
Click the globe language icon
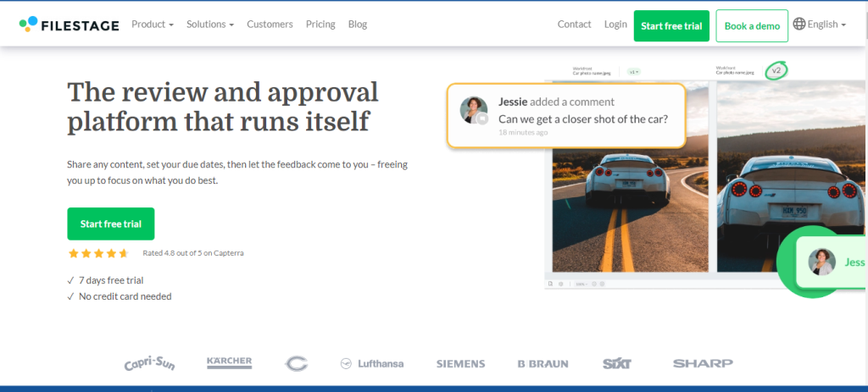(x=798, y=24)
